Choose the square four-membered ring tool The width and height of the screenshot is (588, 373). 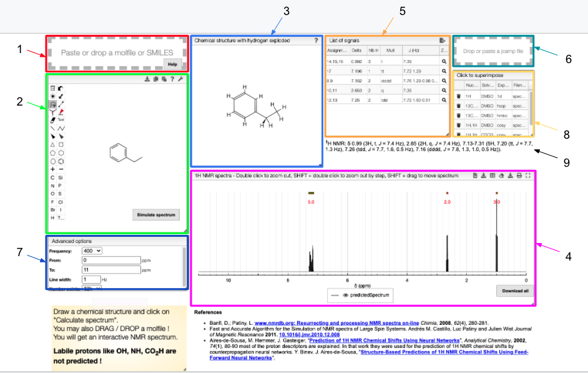61,145
